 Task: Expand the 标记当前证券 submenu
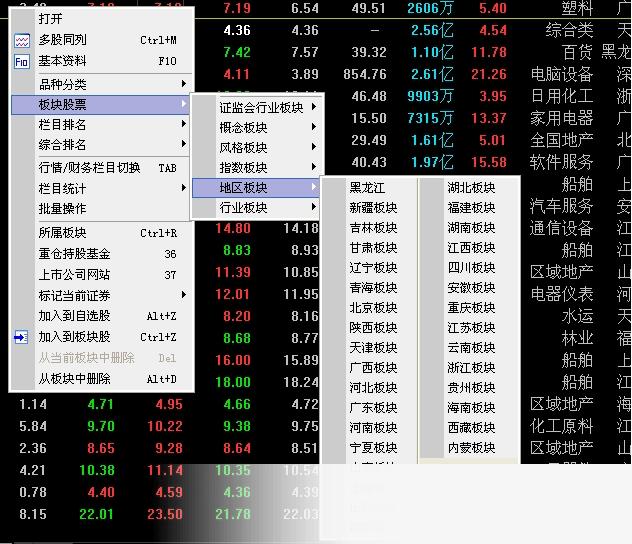coord(103,296)
